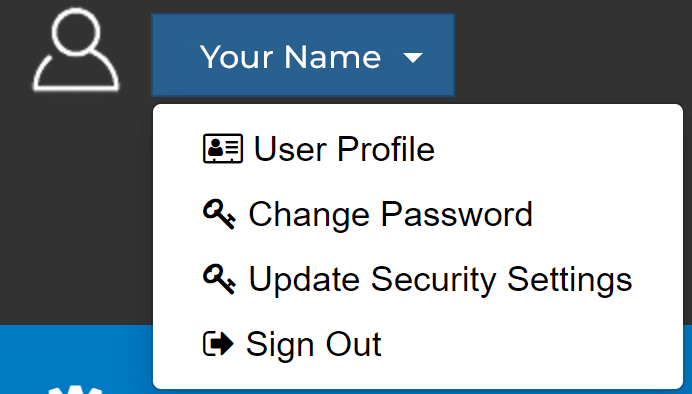Image resolution: width=692 pixels, height=394 pixels.
Task: Click the dark header area right of Your Name
Action: click(569, 53)
